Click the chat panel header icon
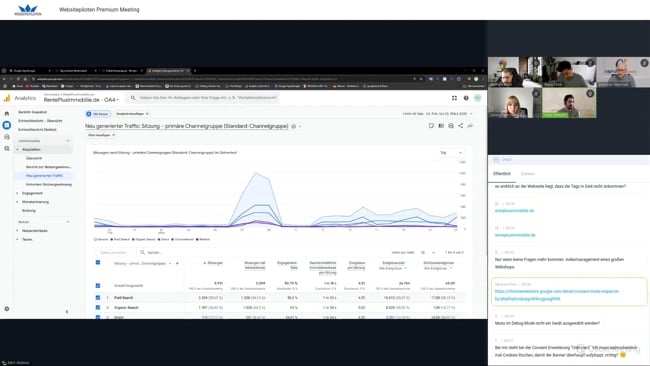This screenshot has height=366, width=650. [496, 160]
